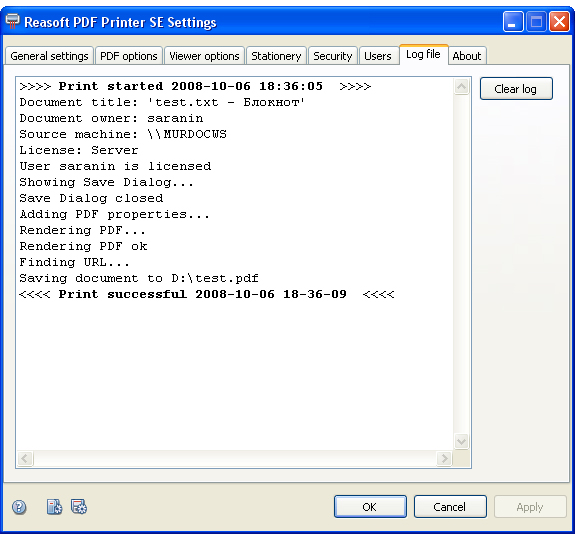Open the Security tab
The image size is (578, 538).
point(332,56)
